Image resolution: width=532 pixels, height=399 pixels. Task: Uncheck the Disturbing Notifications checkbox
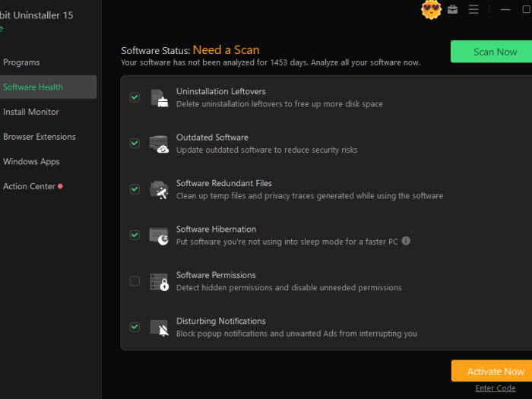[x=135, y=327]
